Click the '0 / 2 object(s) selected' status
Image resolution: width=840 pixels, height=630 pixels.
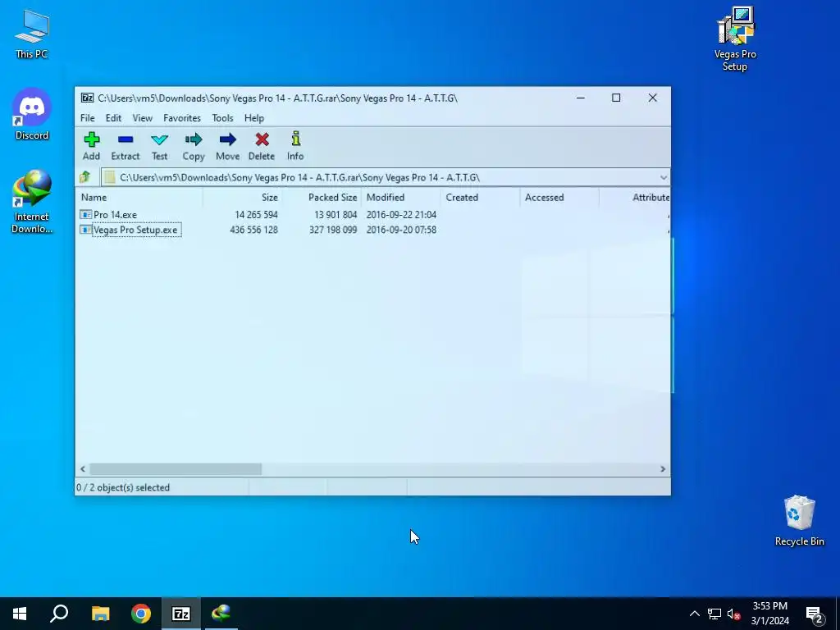click(x=123, y=487)
